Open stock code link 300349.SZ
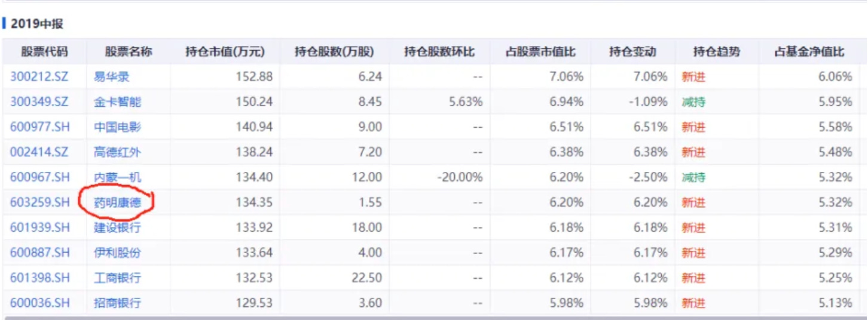The image size is (868, 320). [x=39, y=101]
